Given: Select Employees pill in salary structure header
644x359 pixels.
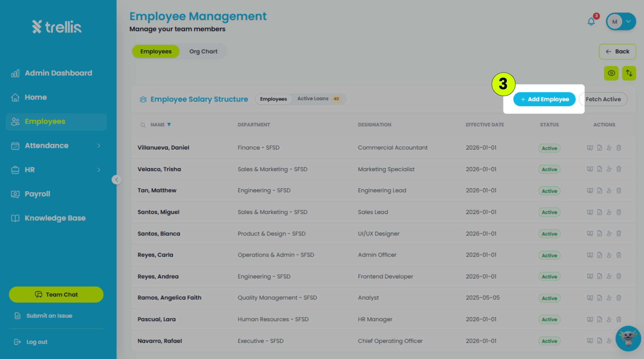Looking at the screenshot, I should click(273, 99).
